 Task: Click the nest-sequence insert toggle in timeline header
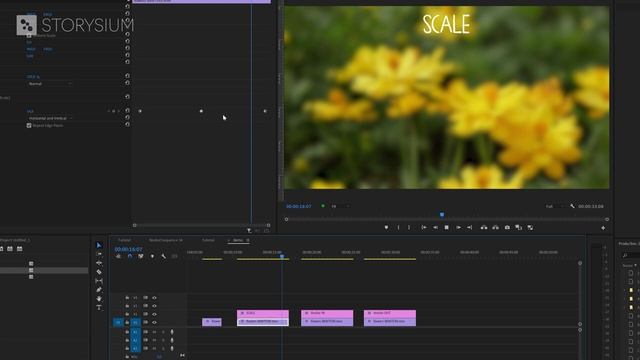[x=118, y=256]
